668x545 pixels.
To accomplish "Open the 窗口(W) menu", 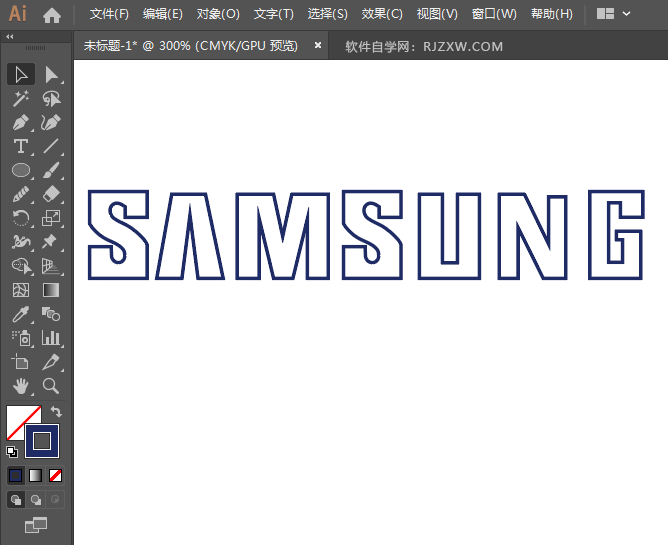I will coord(494,14).
